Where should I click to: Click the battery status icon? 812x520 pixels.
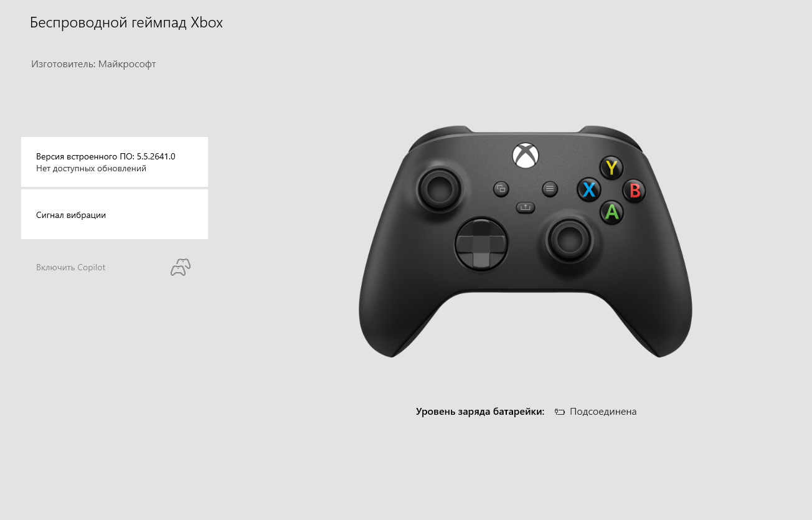click(x=560, y=412)
